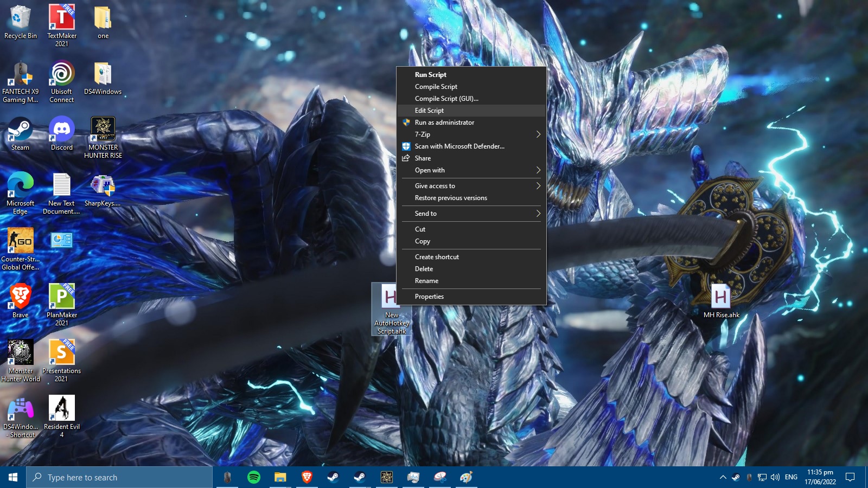868x488 pixels.
Task: Choose Cut from the context menu
Action: 471,229
